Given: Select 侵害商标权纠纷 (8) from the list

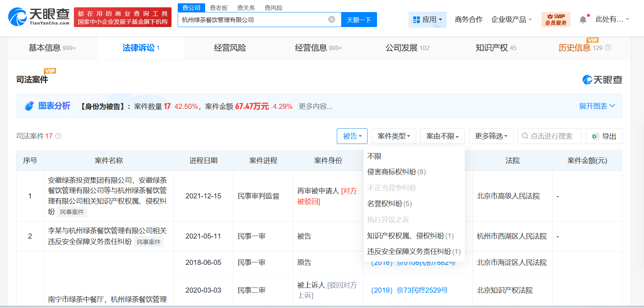Looking at the screenshot, I should (396, 172).
